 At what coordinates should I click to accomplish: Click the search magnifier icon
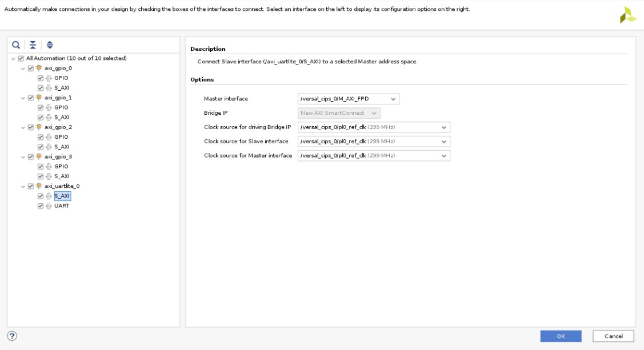pyautogui.click(x=16, y=45)
